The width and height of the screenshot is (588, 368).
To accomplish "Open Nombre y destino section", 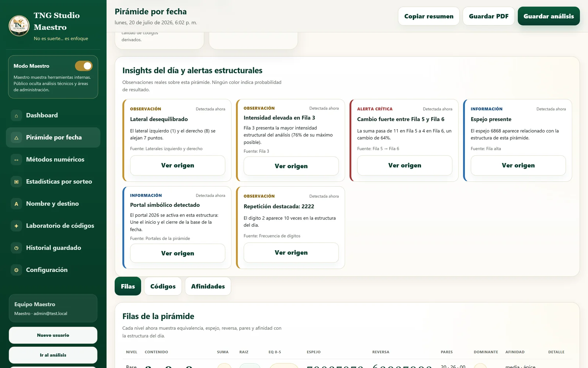I will click(53, 204).
